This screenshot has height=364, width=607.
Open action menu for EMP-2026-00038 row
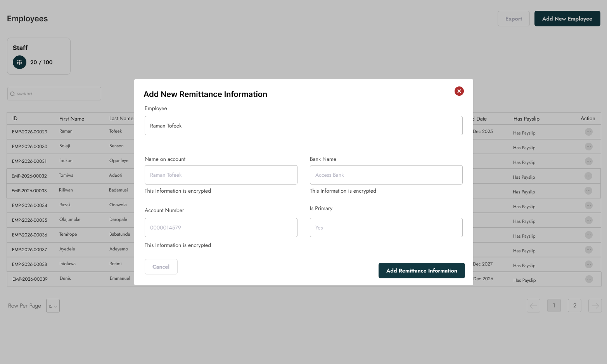589,264
